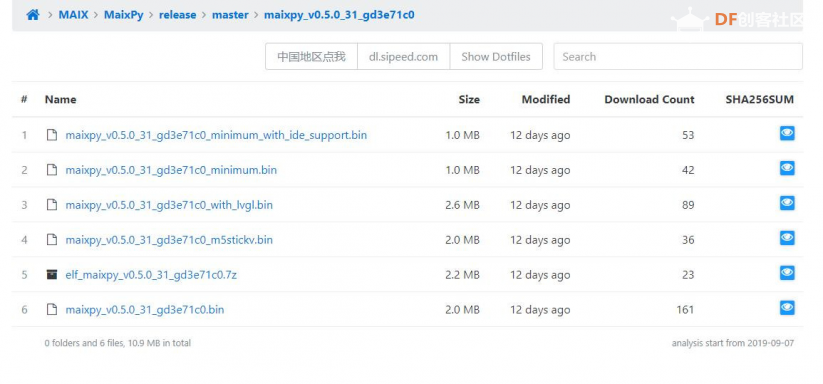Click 'analysis start from 2019-09-07' text

coord(733,343)
